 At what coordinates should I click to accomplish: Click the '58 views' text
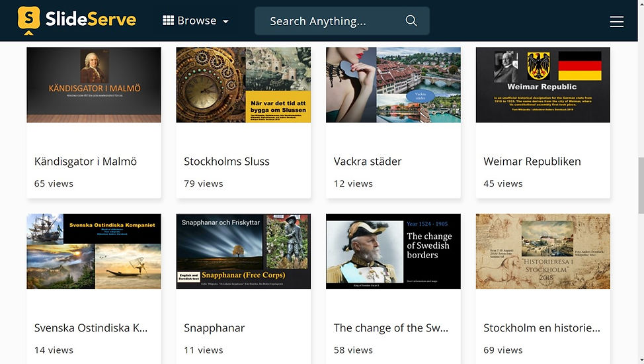[x=353, y=350]
